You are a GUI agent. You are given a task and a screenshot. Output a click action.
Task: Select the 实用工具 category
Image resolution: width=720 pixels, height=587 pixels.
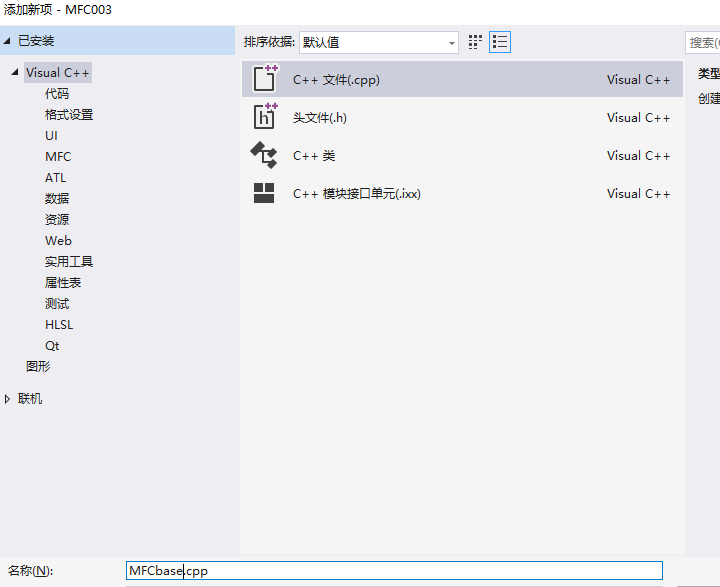69,262
